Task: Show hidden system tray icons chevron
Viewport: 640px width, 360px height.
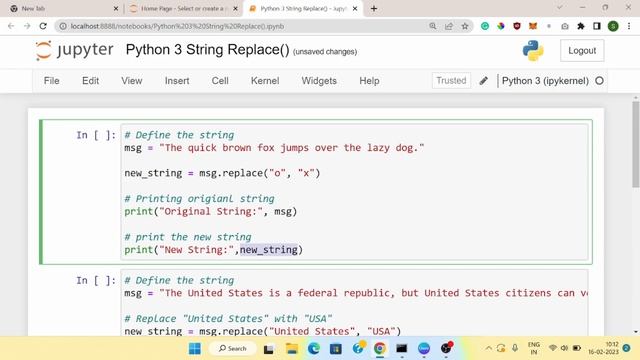Action: 488,348
